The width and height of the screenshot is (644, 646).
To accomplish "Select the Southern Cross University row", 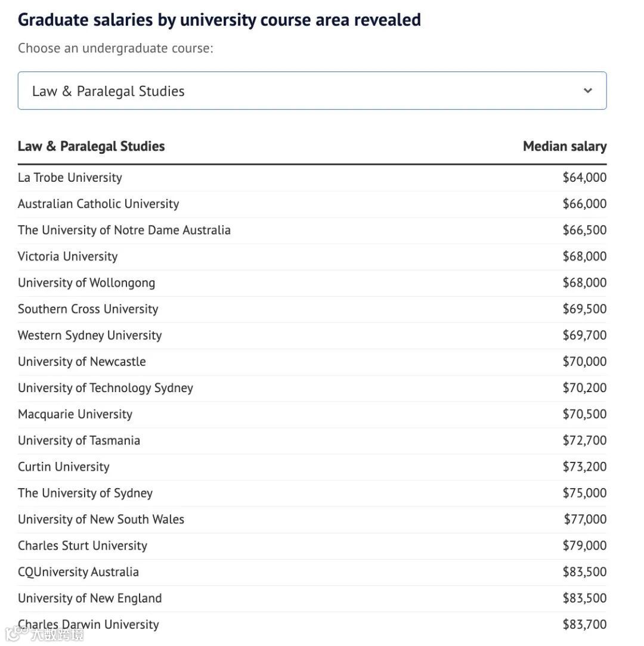I will [x=88, y=309].
